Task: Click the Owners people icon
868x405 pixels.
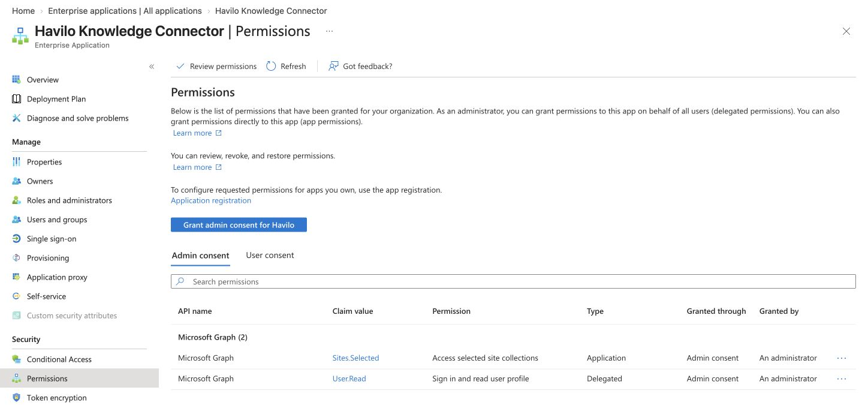Action: [x=17, y=181]
